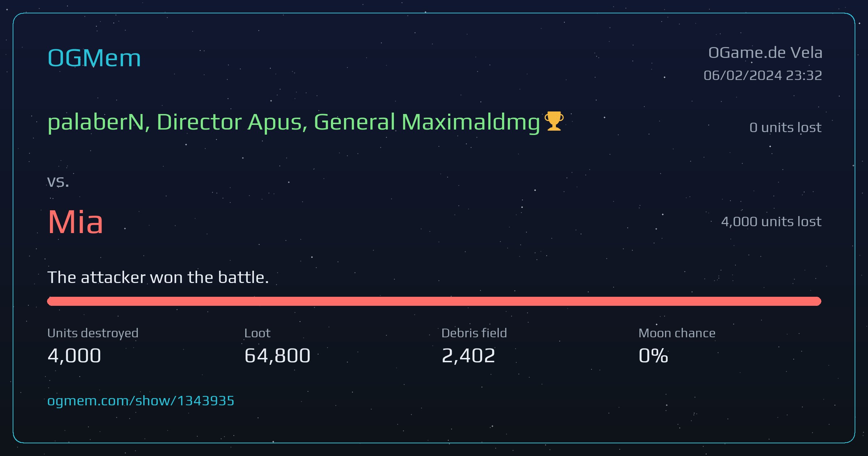This screenshot has width=868, height=456.
Task: Click the 4,000 units lost text
Action: pyautogui.click(x=771, y=221)
